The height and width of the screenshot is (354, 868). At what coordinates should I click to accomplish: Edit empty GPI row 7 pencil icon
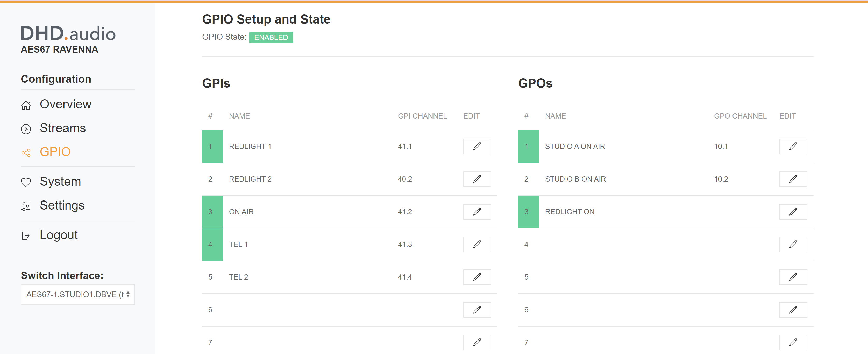pos(477,343)
